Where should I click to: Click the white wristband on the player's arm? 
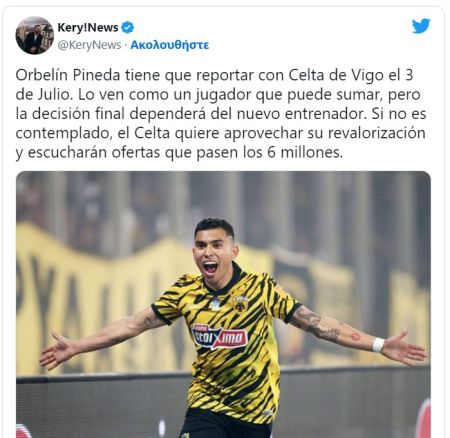pyautogui.click(x=378, y=345)
